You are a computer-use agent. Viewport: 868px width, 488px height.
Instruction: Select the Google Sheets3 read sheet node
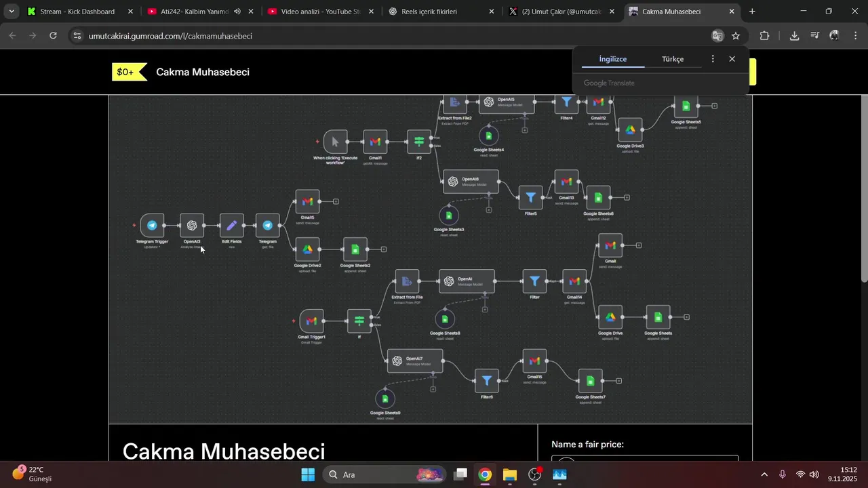click(x=448, y=216)
